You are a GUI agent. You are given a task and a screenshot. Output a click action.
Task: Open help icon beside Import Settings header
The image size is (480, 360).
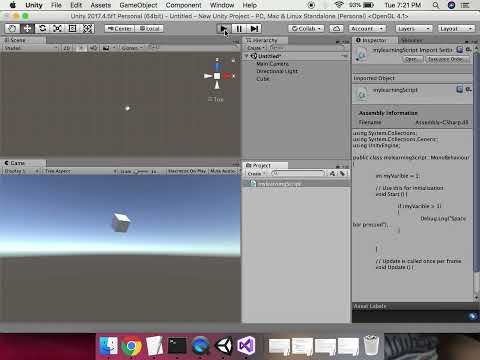pyautogui.click(x=460, y=50)
